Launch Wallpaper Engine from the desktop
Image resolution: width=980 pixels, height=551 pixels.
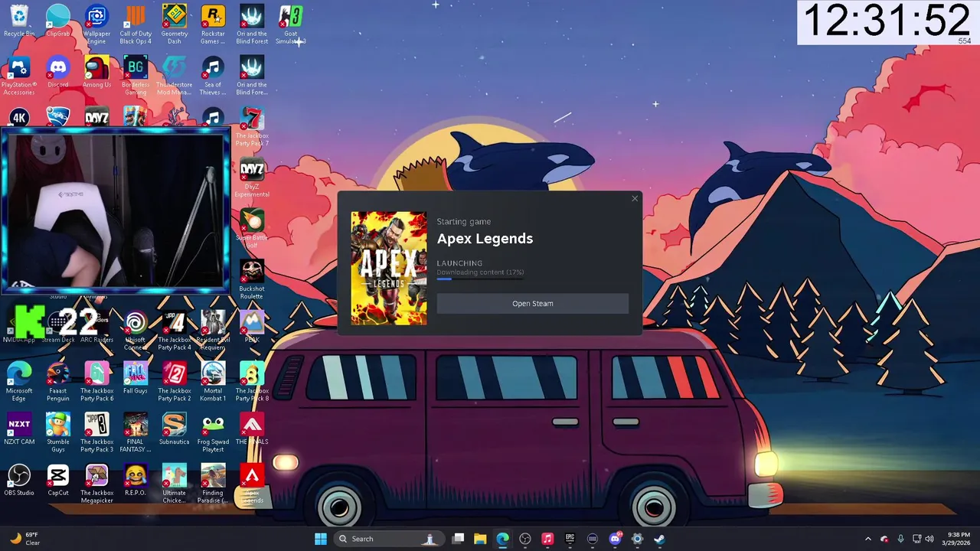[x=96, y=24]
